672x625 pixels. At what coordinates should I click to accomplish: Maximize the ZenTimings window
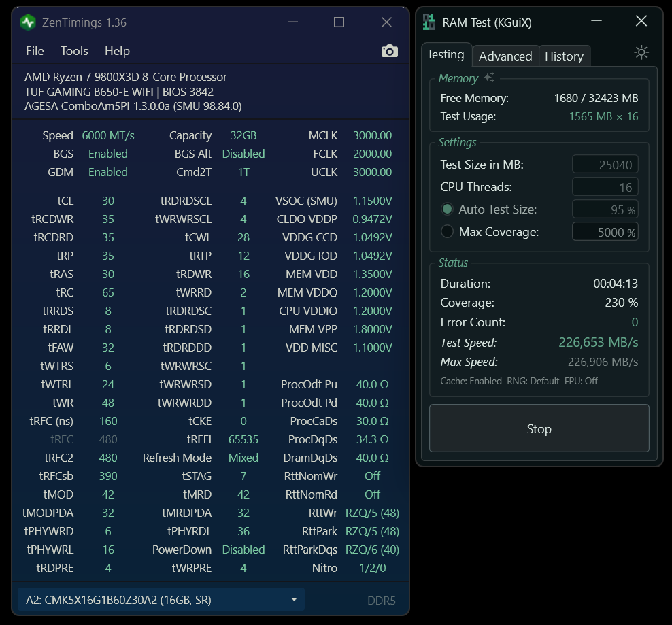pyautogui.click(x=339, y=22)
